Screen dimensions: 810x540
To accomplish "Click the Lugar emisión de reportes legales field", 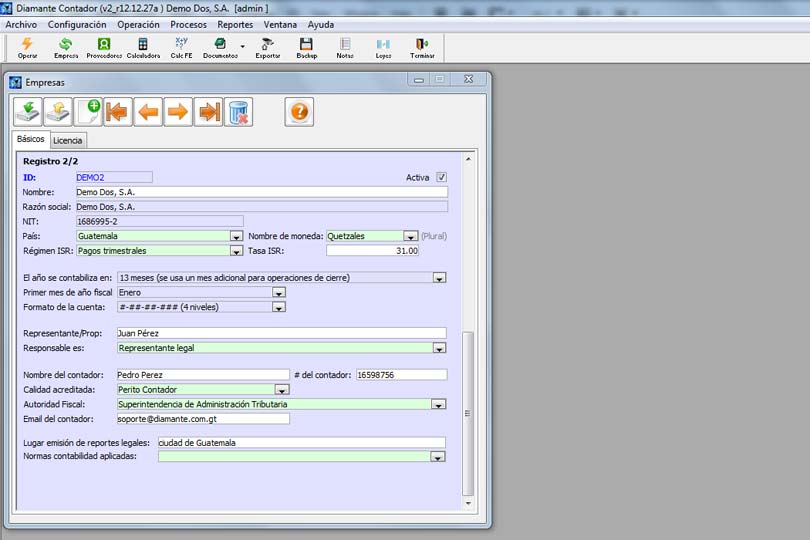I will [x=302, y=443].
